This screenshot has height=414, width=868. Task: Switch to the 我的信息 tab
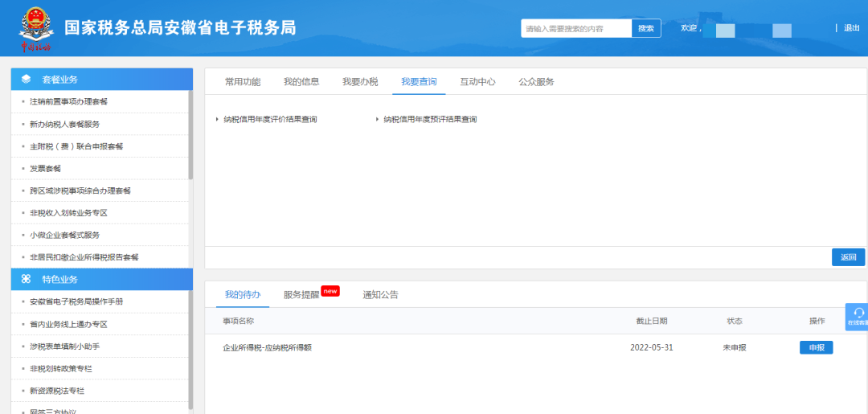301,81
